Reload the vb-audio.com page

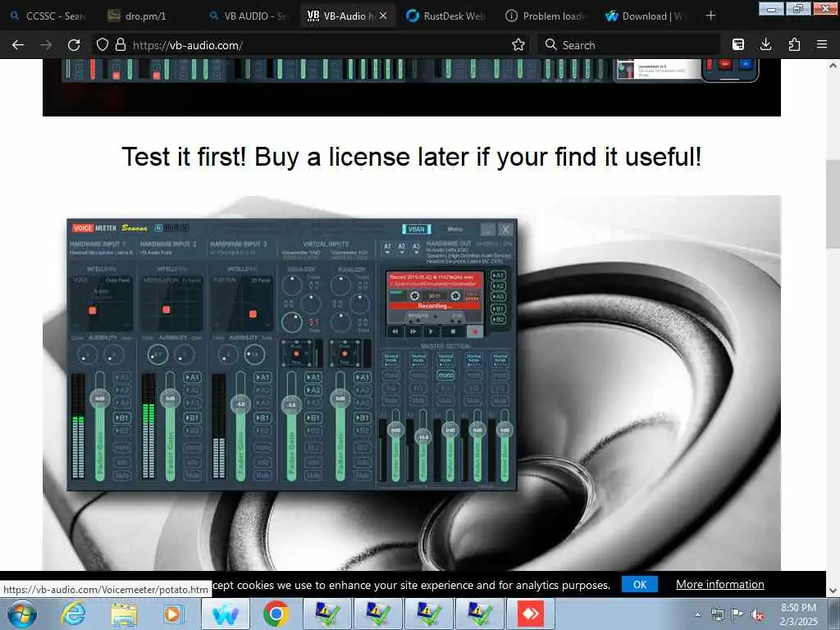pos(74,45)
